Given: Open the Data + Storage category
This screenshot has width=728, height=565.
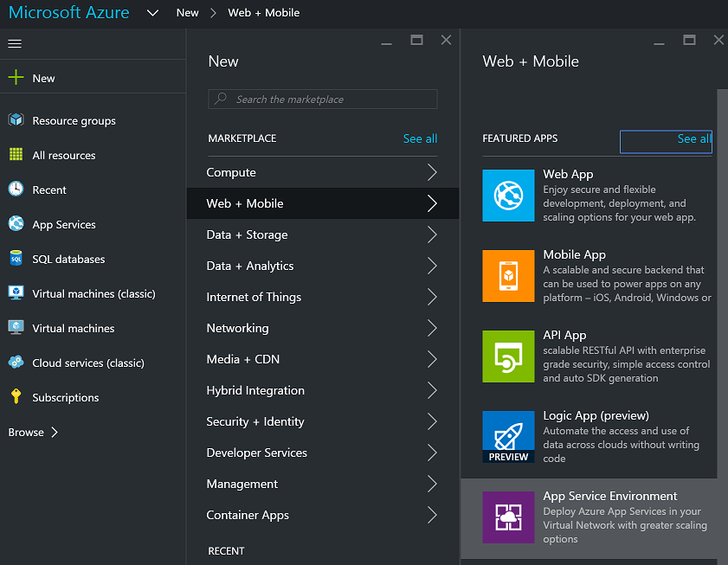Looking at the screenshot, I should [x=247, y=234].
